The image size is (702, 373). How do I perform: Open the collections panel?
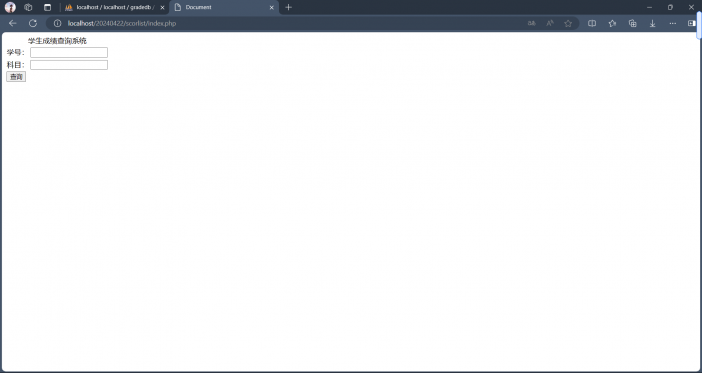coord(632,23)
